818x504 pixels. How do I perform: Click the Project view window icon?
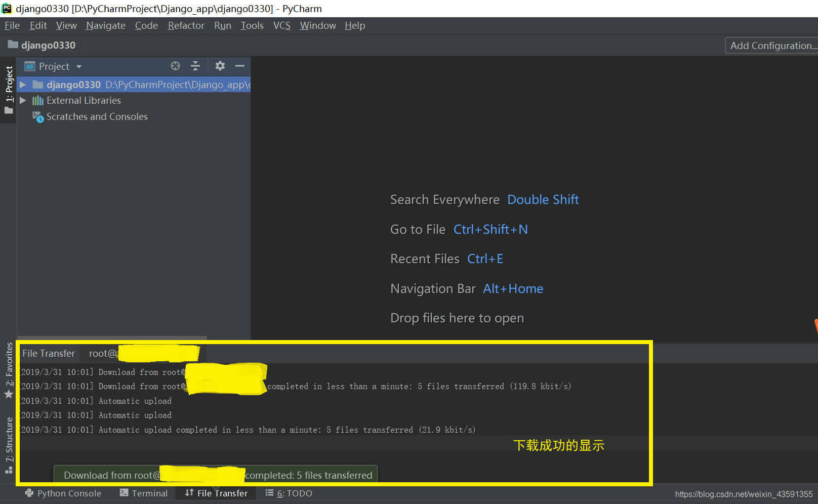point(30,66)
